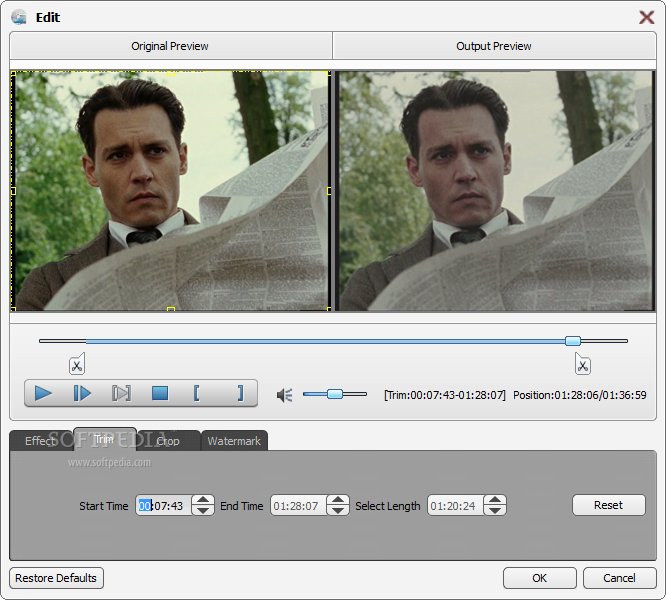Screen dimensions: 666x600
Task: Click the top-center crop handle on original preview
Action: 171,73
